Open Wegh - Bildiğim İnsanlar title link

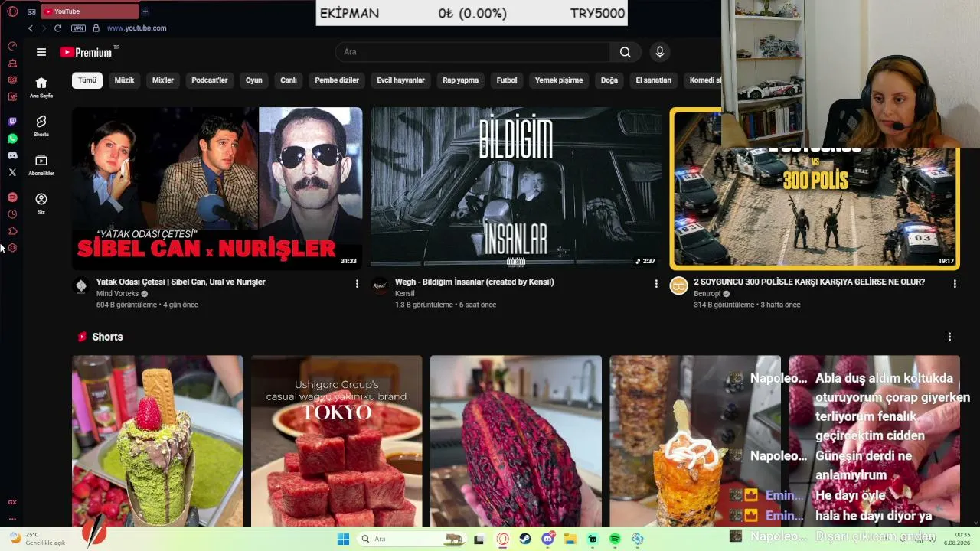coord(475,282)
